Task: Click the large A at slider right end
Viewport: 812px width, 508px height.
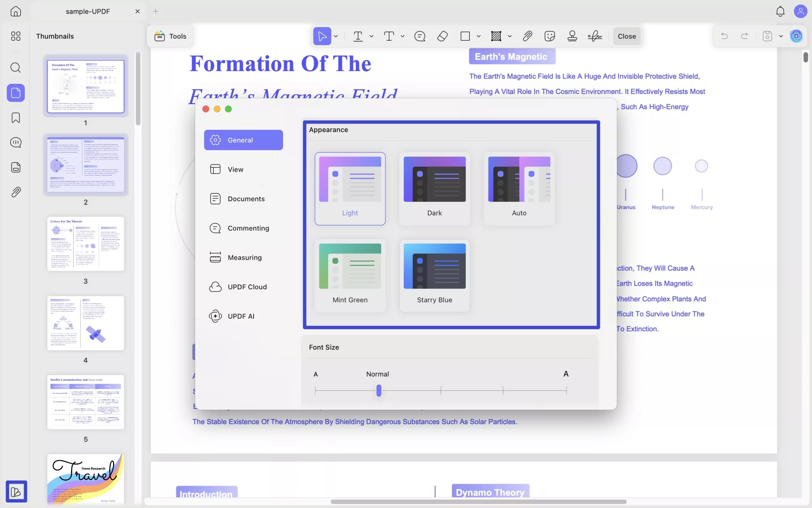Action: point(566,374)
